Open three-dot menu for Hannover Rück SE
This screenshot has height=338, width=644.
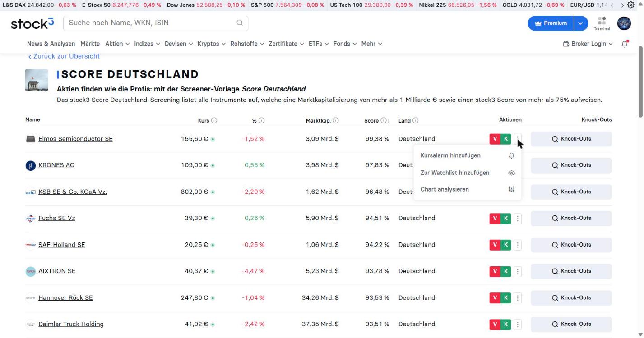518,298
